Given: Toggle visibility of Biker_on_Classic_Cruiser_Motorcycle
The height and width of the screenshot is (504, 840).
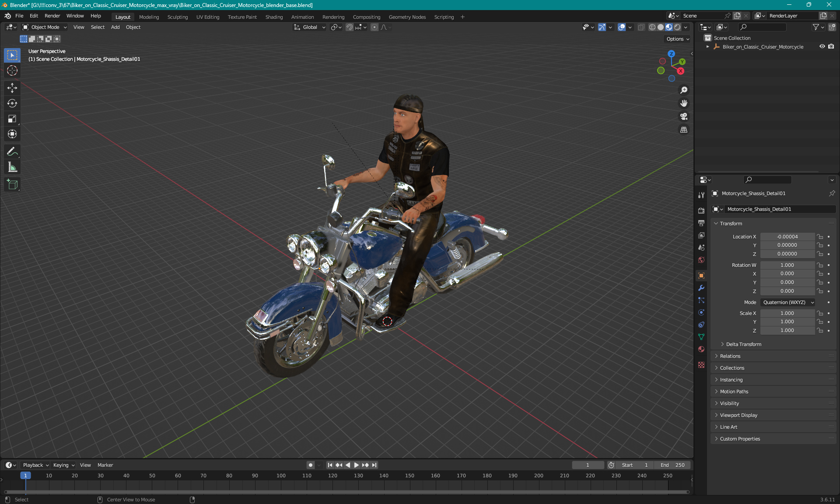Looking at the screenshot, I should coord(821,46).
